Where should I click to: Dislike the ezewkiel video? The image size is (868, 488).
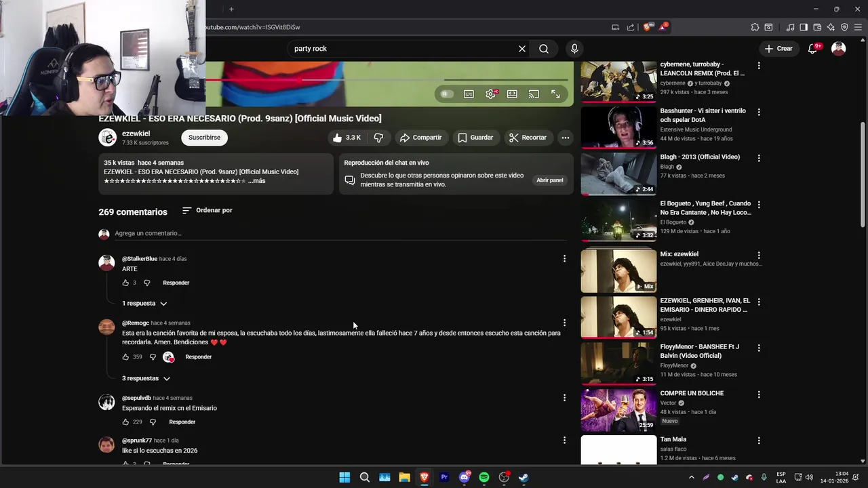378,138
